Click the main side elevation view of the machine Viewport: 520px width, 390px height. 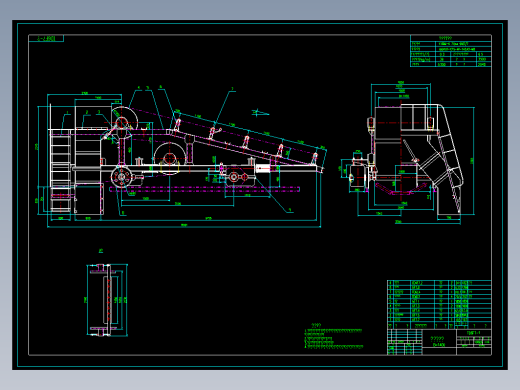pyautogui.click(x=182, y=157)
